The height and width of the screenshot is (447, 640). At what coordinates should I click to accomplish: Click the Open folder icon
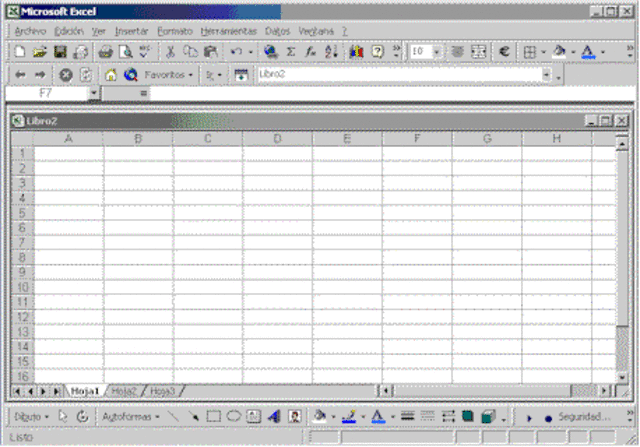click(40, 52)
